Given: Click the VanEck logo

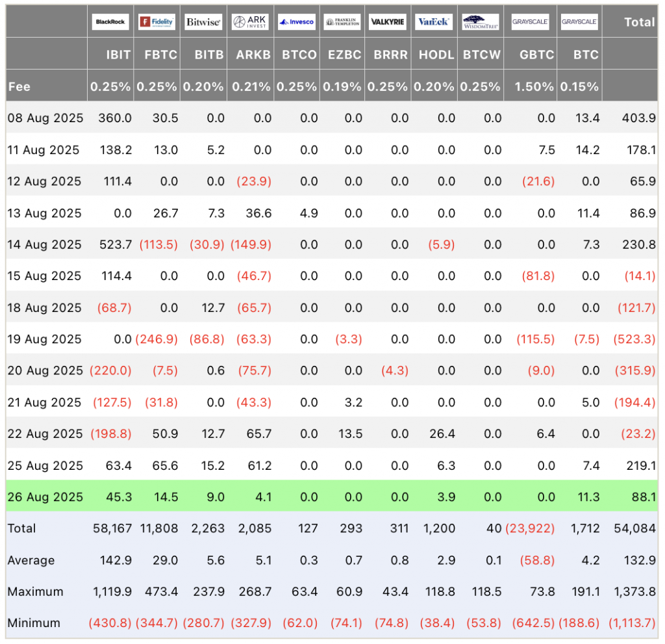Looking at the screenshot, I should pyautogui.click(x=434, y=21).
